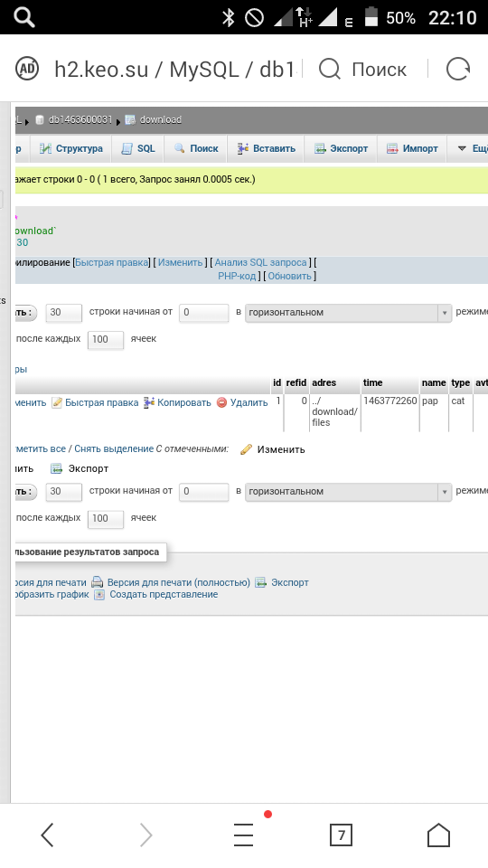Reload page with refresh icon
The width and height of the screenshot is (488, 868).
[458, 70]
